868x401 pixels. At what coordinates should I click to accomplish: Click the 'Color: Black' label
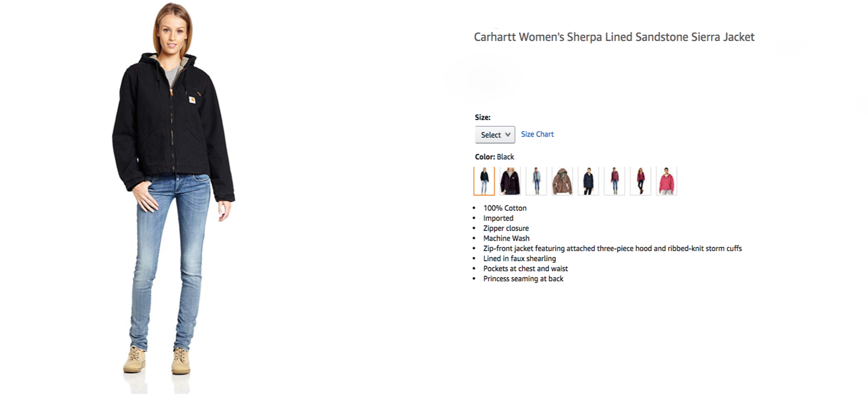494,157
